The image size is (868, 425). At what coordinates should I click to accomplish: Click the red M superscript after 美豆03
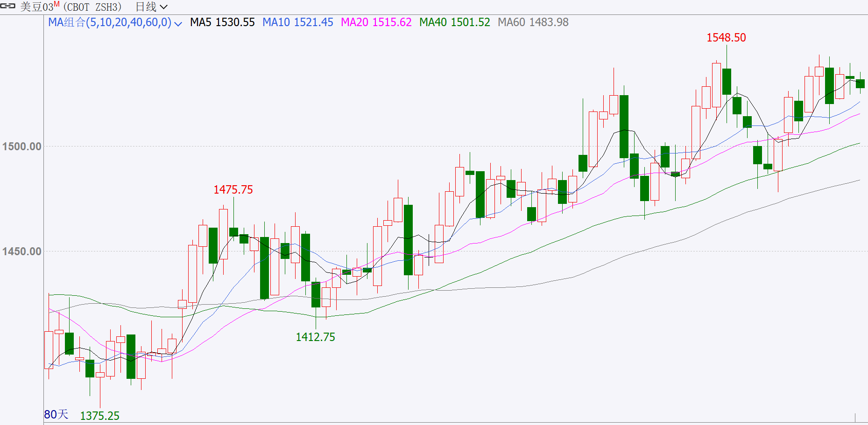pos(56,4)
